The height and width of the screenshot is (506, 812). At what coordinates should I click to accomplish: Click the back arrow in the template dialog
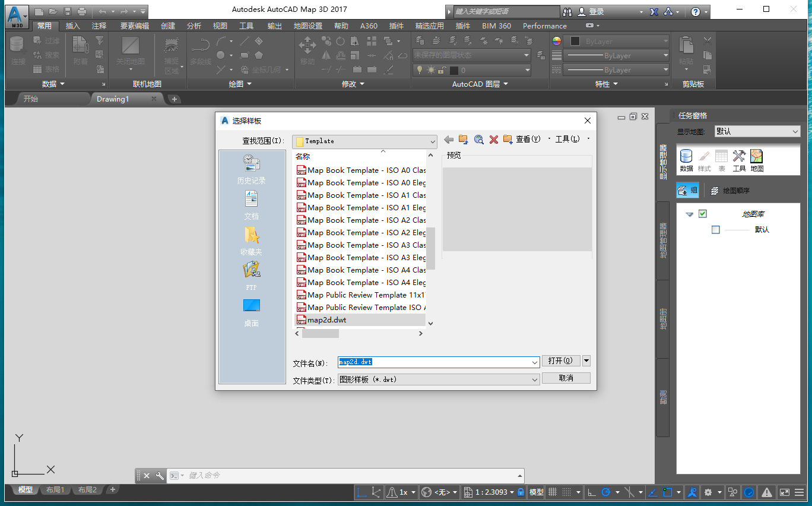[x=448, y=139]
